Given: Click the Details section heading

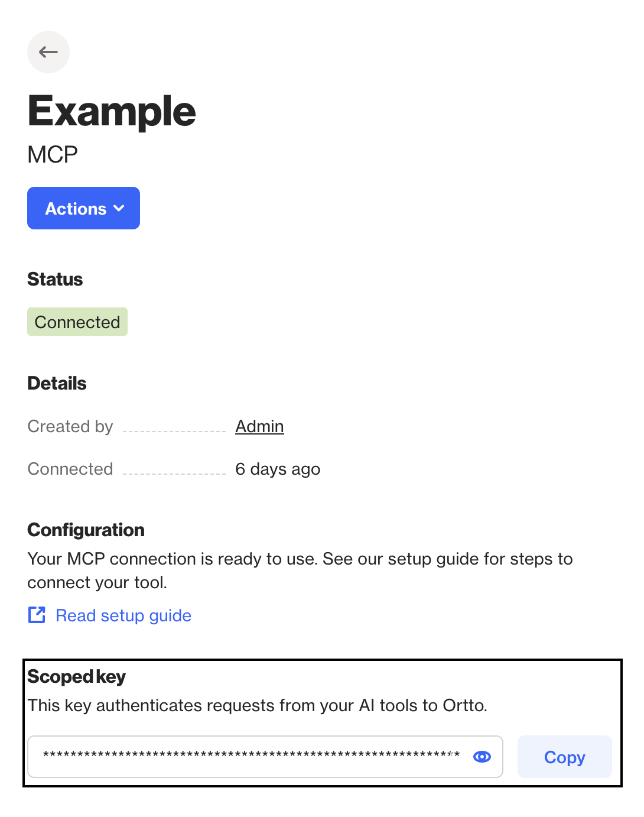Looking at the screenshot, I should point(57,383).
